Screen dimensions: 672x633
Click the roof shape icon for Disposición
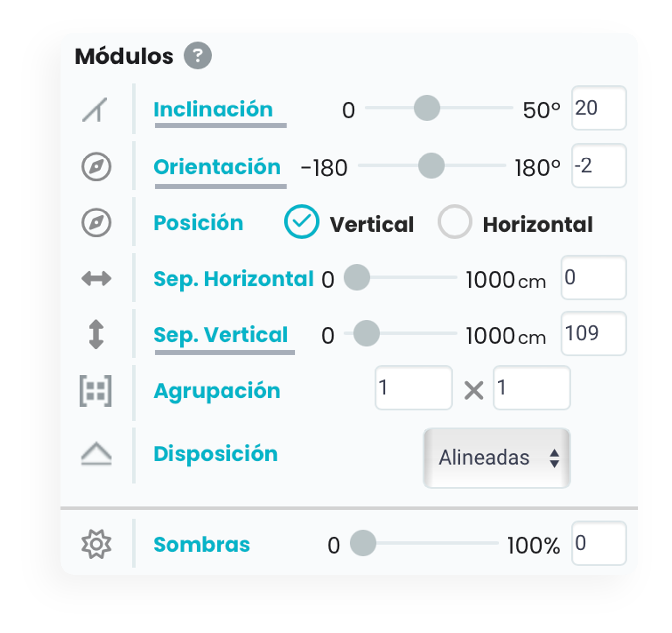pos(96,454)
